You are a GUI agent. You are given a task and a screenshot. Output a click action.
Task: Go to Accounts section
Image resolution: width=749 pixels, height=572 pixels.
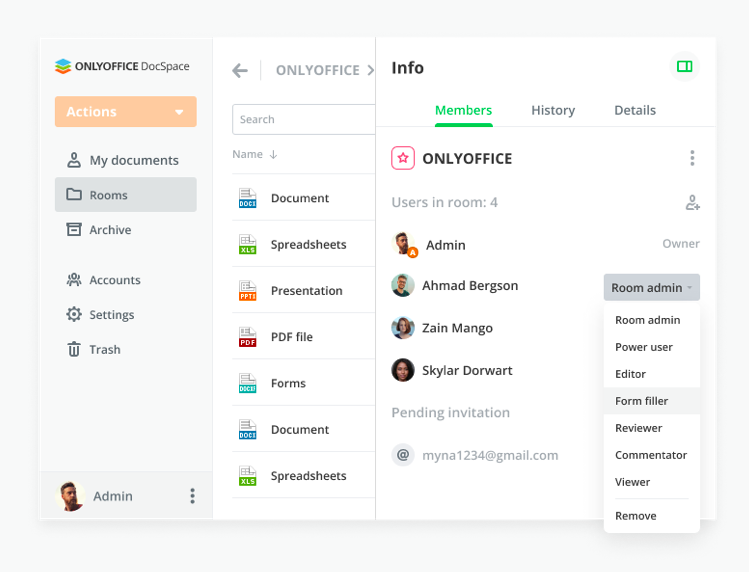coord(126,280)
